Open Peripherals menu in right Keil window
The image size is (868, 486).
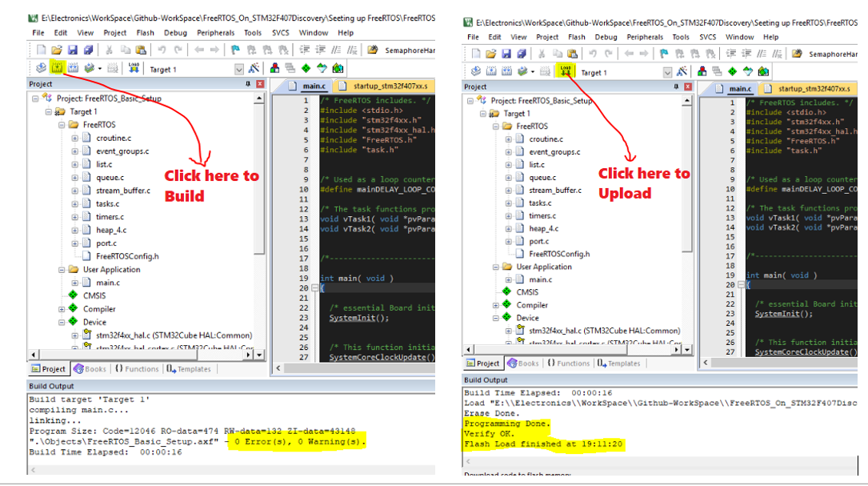(x=644, y=37)
